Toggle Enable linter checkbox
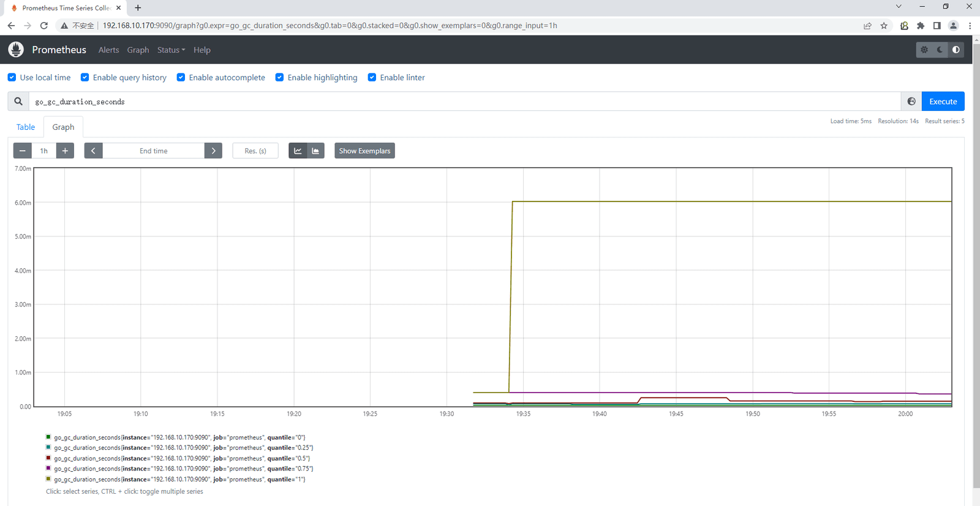 coord(372,77)
